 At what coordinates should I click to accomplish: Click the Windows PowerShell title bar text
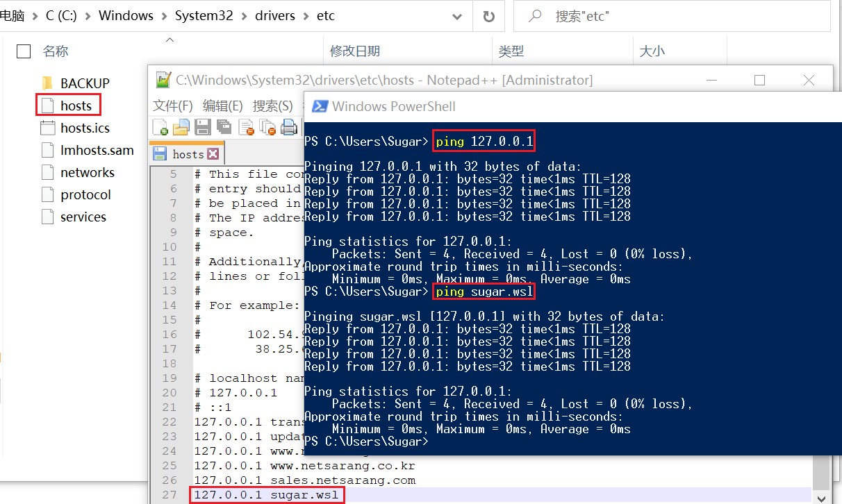click(x=394, y=106)
